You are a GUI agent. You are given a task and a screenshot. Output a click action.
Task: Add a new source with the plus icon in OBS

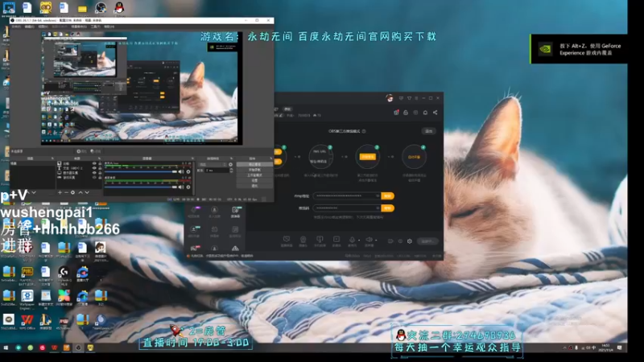click(x=60, y=192)
